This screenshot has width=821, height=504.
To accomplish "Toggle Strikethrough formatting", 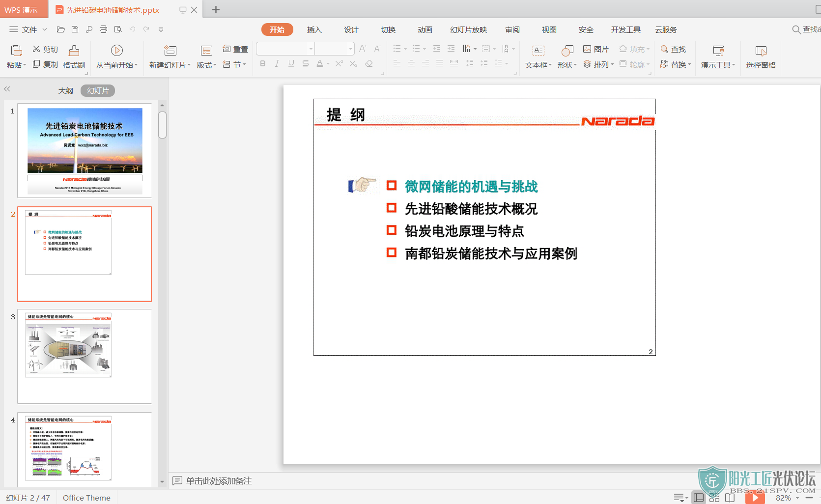I will coord(306,63).
